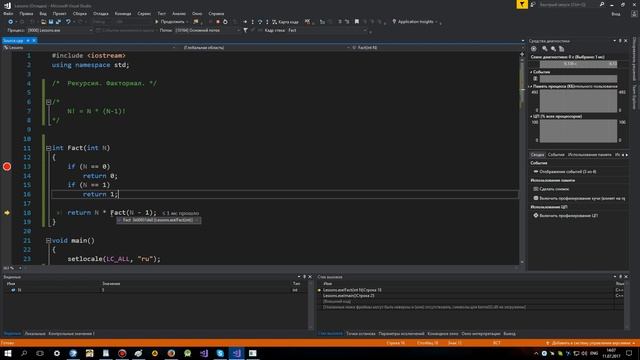Click the diagnostics zoom in magnifier icon
The width and height of the screenshot is (640, 360).
tap(545, 49)
